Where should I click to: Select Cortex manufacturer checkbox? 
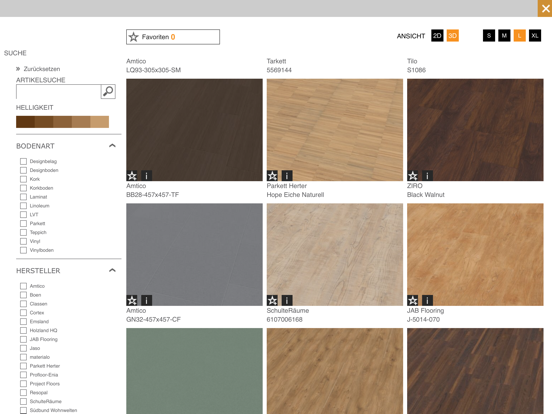[23, 313]
